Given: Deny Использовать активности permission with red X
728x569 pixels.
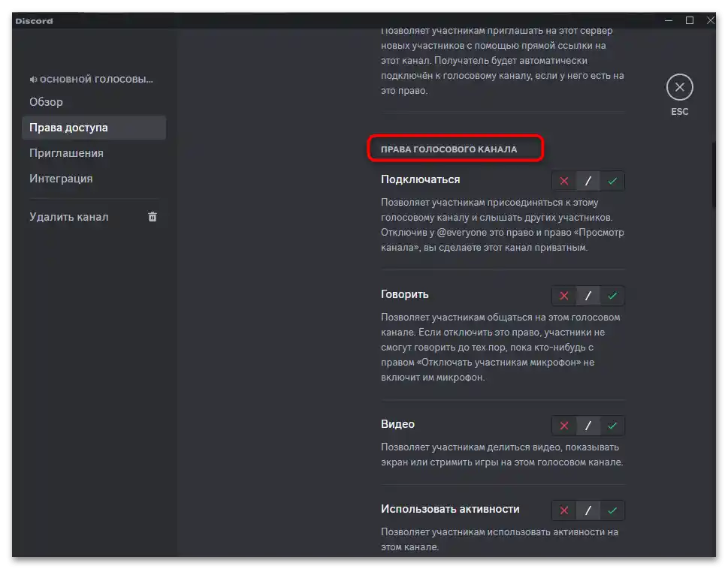Looking at the screenshot, I should pyautogui.click(x=563, y=510).
